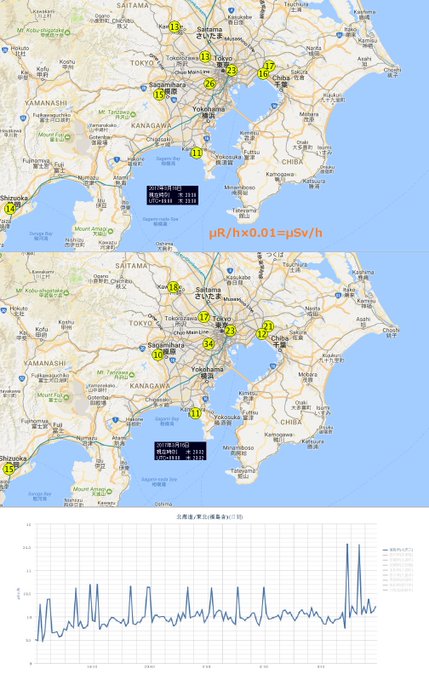Screen dimensions: 429x680
Task: Open marker 34 on bottom map
Action: pyautogui.click(x=209, y=344)
